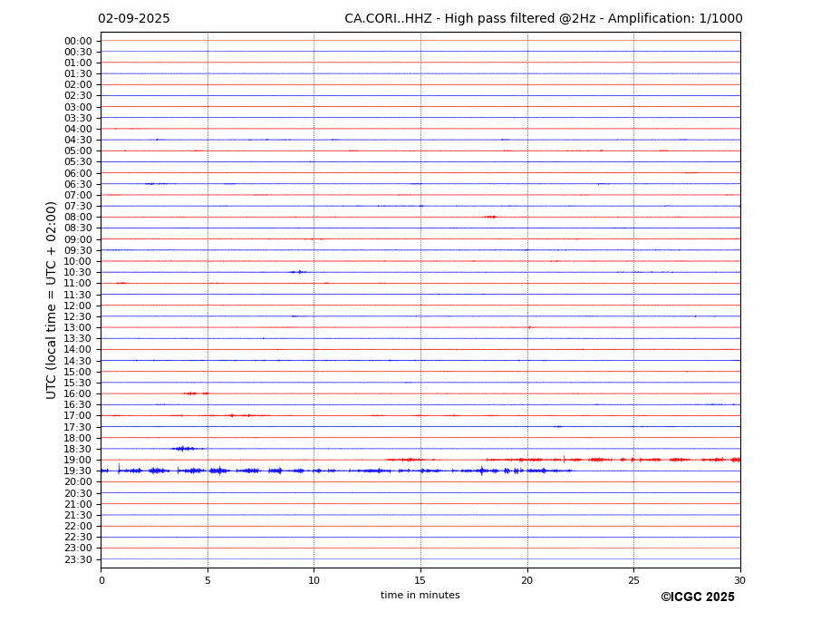Click the x-axis tick label 25
This screenshot has width=840, height=631.
[x=633, y=580]
